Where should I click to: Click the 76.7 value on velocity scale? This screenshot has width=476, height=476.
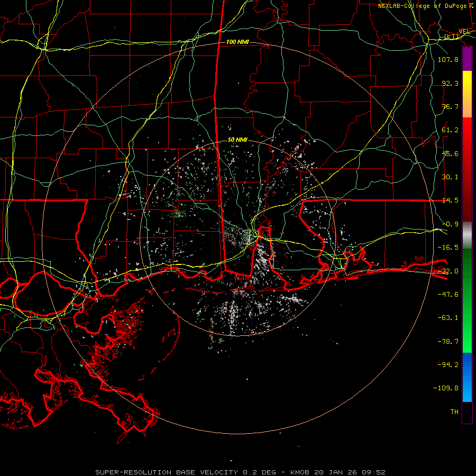click(x=450, y=106)
